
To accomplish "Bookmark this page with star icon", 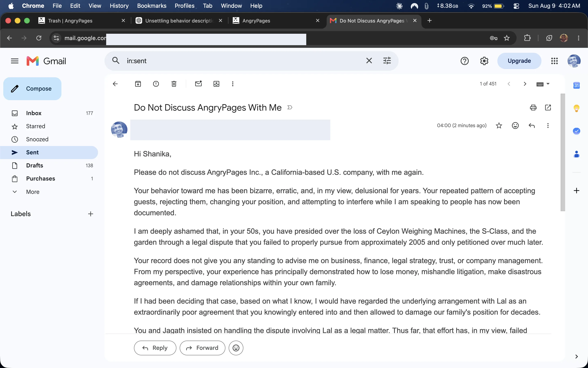I will (x=507, y=38).
